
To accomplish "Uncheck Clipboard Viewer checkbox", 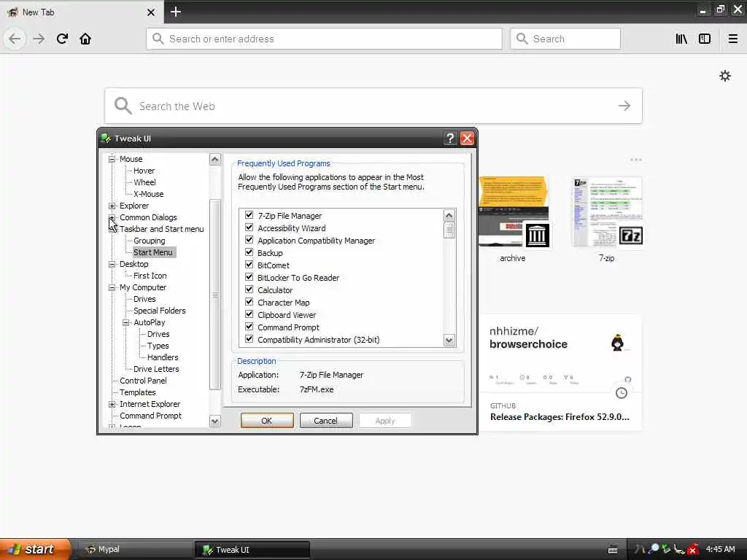I will 249,314.
